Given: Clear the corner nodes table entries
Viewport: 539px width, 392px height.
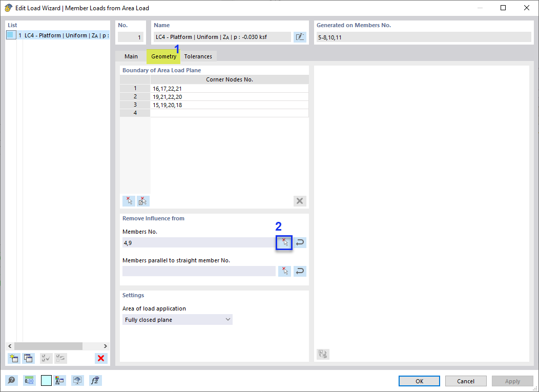Looking at the screenshot, I should pyautogui.click(x=300, y=200).
